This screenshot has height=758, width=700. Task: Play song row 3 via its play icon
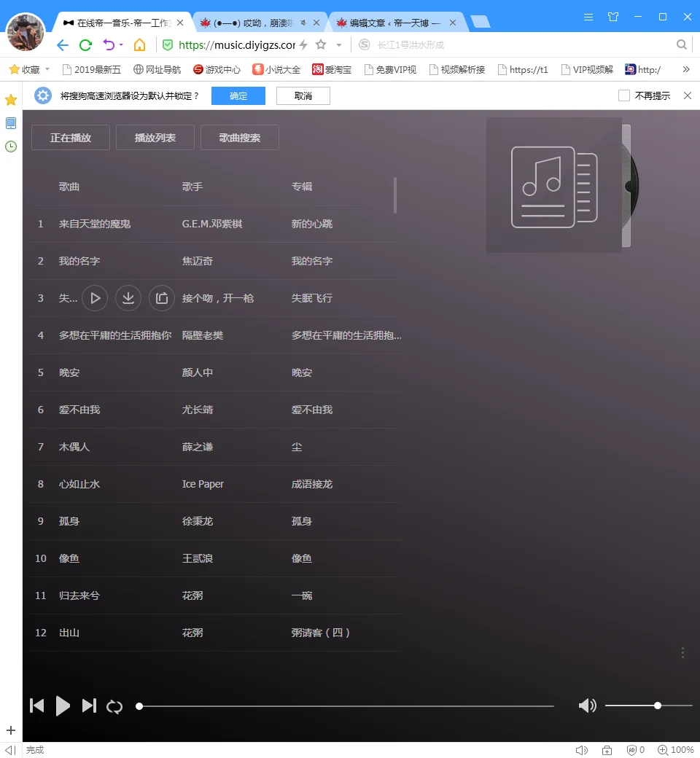coord(95,298)
